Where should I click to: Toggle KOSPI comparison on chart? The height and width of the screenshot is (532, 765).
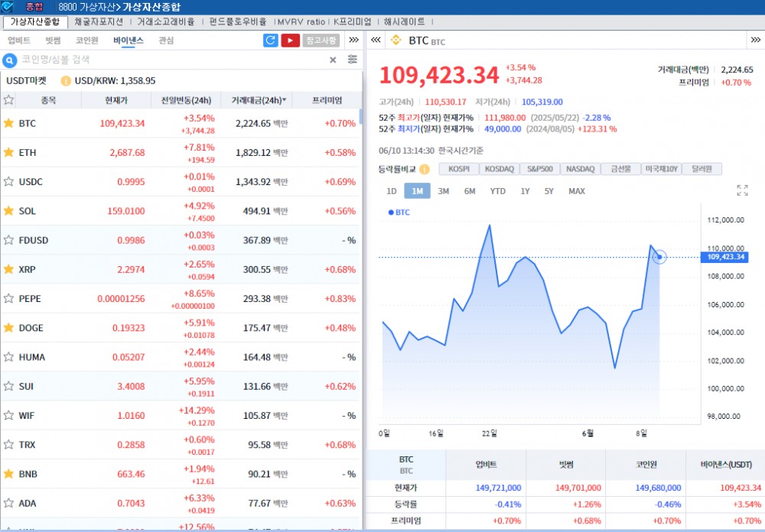[x=459, y=169]
